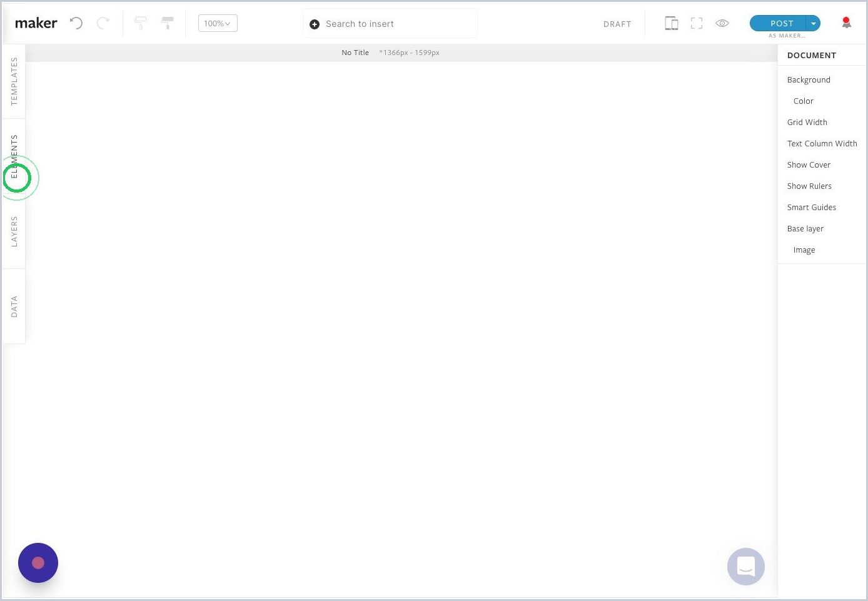Click the DOCUMENT panel header

pos(811,56)
